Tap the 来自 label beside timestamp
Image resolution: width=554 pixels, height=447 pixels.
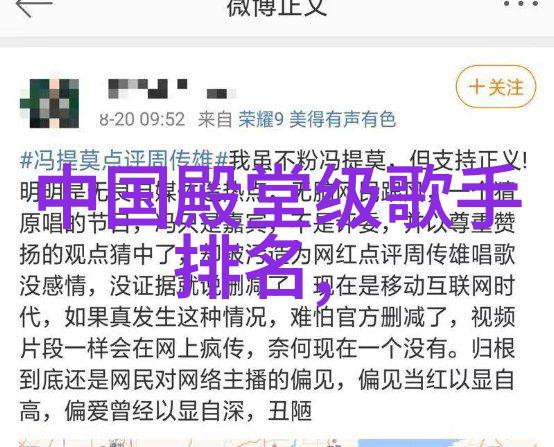pos(214,119)
